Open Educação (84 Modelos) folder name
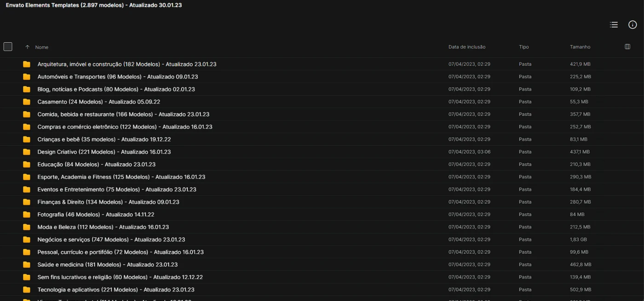Viewport: 644px width, 301px height. tap(97, 165)
